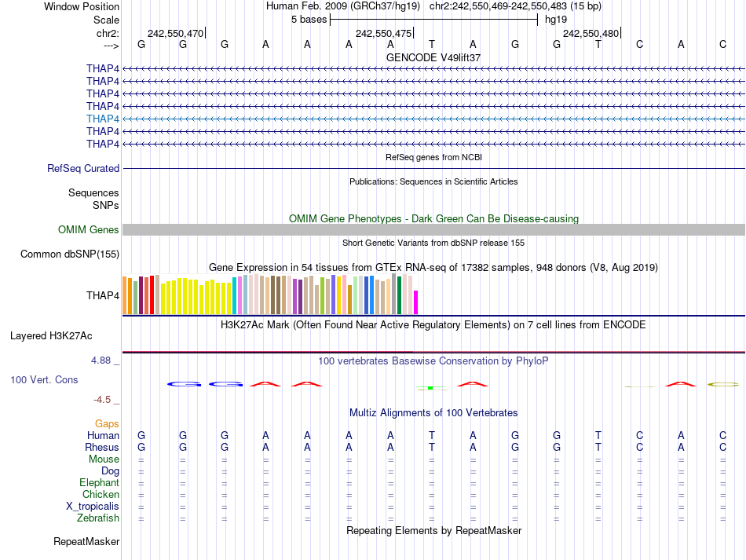Select the Human species label
The width and height of the screenshot is (746, 560).
pos(103,435)
